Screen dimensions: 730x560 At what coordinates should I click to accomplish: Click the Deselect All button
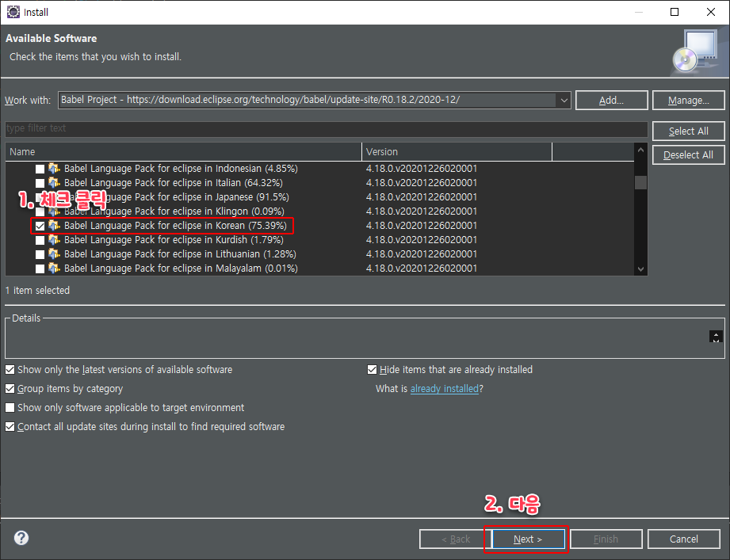coord(689,155)
